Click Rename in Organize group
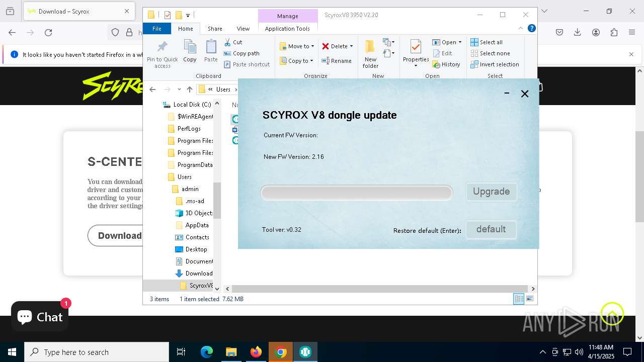Screen dimensions: 644x362 337,61
